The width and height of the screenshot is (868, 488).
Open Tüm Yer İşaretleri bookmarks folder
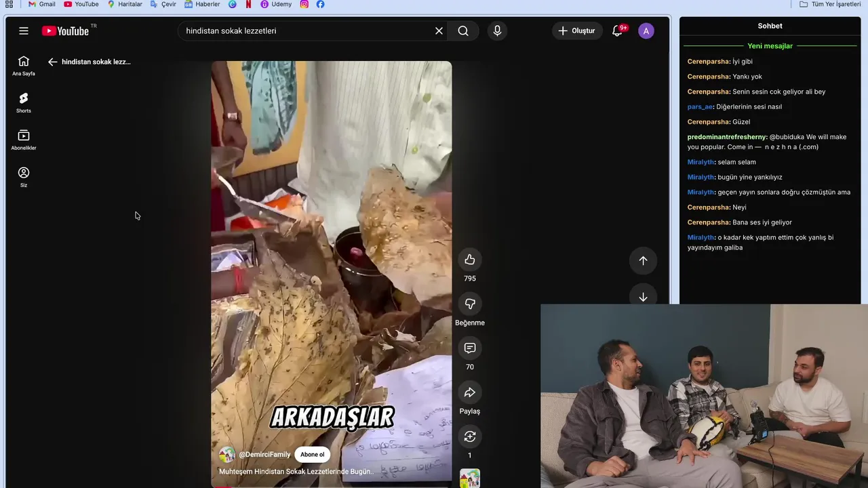830,4
